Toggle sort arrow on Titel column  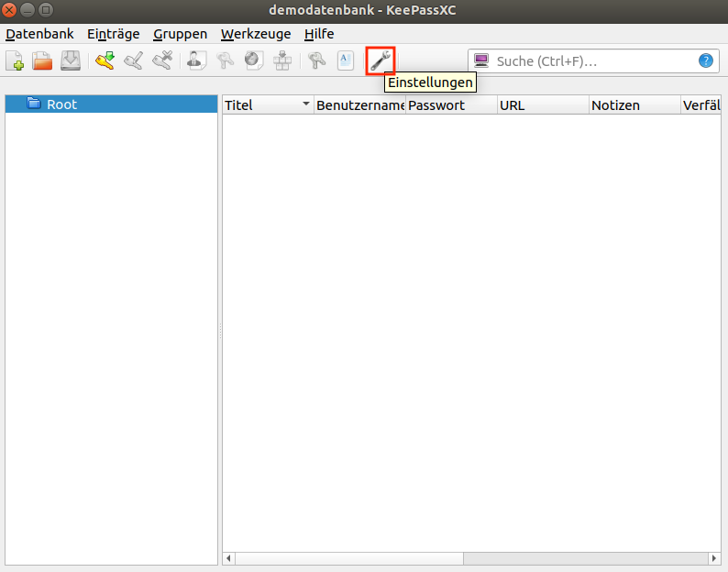pos(306,104)
